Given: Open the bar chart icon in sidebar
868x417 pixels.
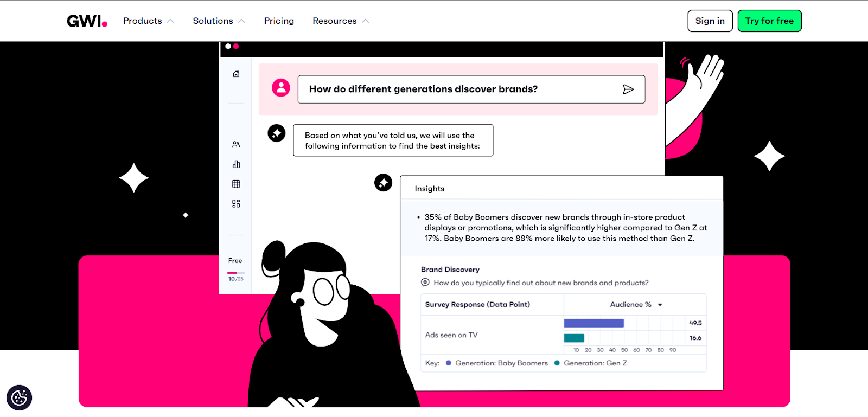Looking at the screenshot, I should [x=236, y=164].
